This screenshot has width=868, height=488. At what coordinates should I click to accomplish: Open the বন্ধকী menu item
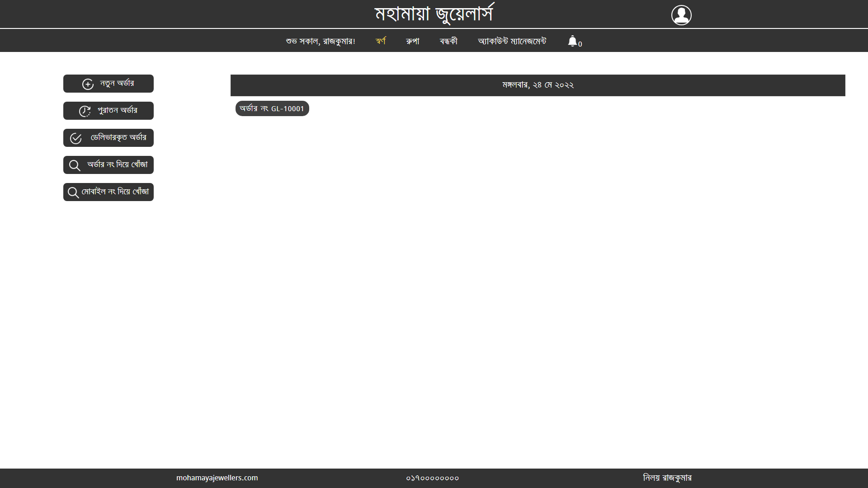point(448,41)
